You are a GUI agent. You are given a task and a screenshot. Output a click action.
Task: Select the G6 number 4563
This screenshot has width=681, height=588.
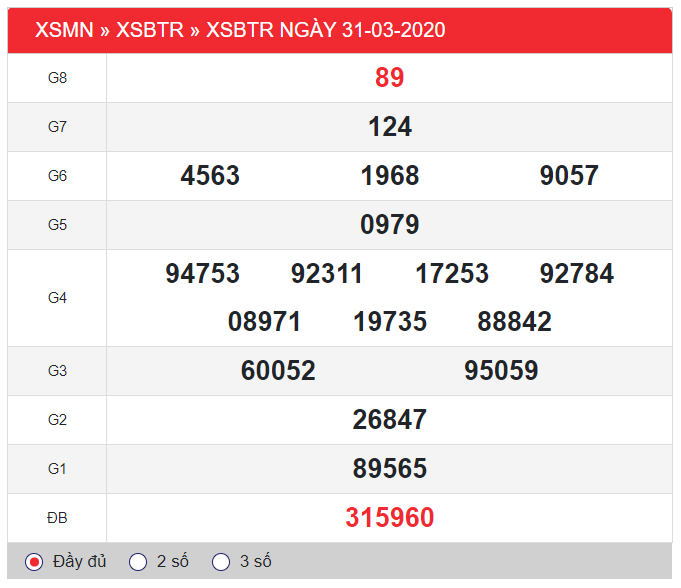tap(210, 176)
